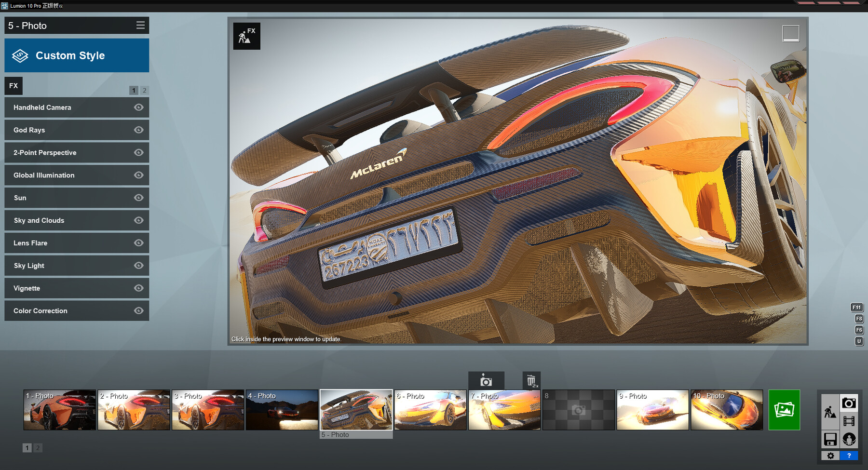Select the 3 - Photo thumbnail
868x470 pixels.
[x=208, y=410]
